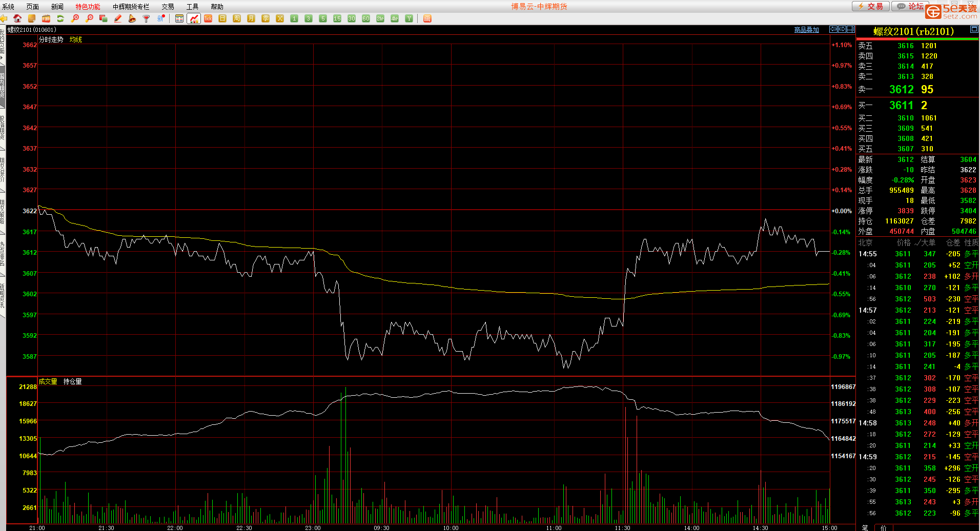
Task: Open the filter funnel tool
Action: [147, 18]
